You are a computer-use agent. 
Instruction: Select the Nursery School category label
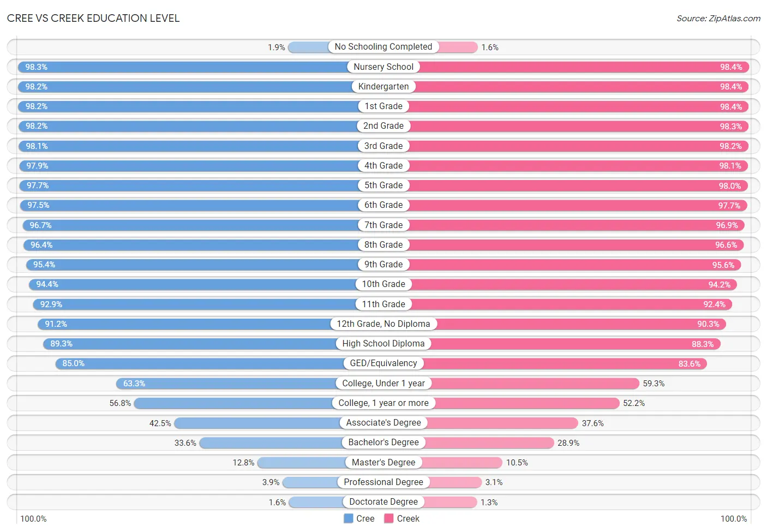383,67
